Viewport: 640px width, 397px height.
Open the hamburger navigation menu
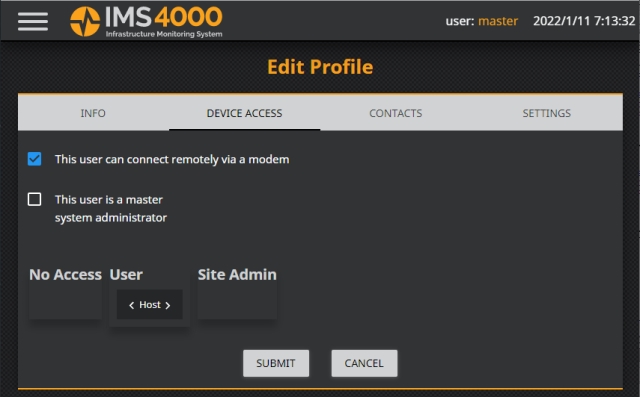coord(33,21)
